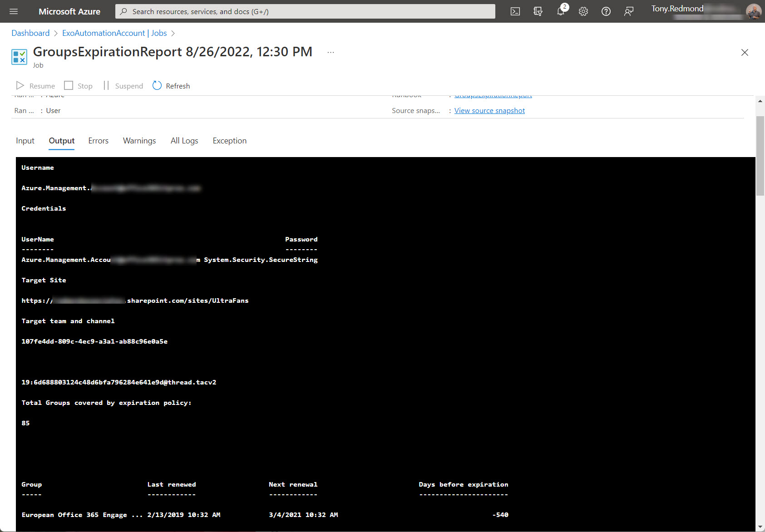The image size is (765, 532).
Task: Switch to the Exception tab
Action: (230, 141)
